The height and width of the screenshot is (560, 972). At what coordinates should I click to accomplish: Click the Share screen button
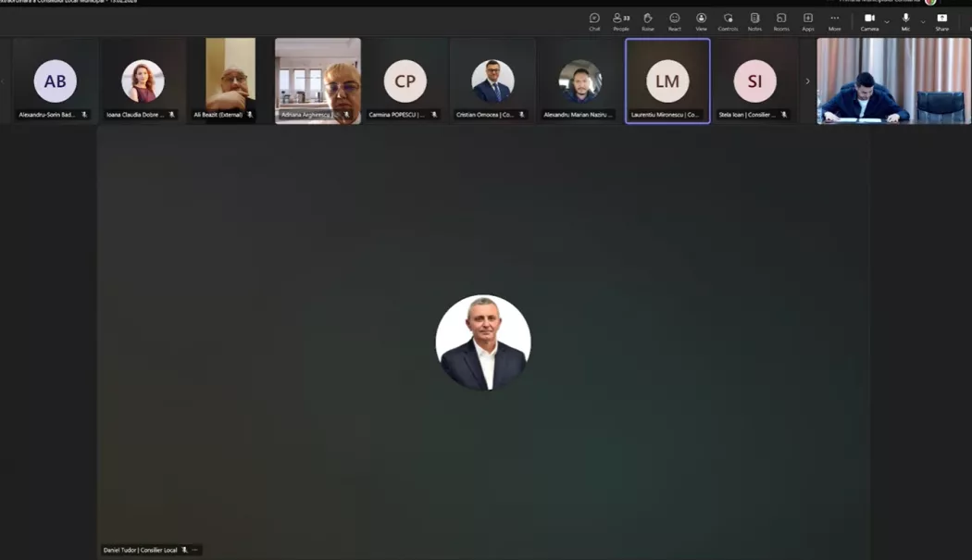coord(941,21)
